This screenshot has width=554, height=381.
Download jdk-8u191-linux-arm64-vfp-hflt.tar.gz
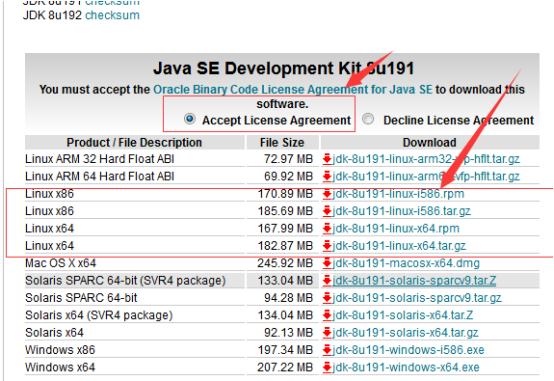(426, 176)
